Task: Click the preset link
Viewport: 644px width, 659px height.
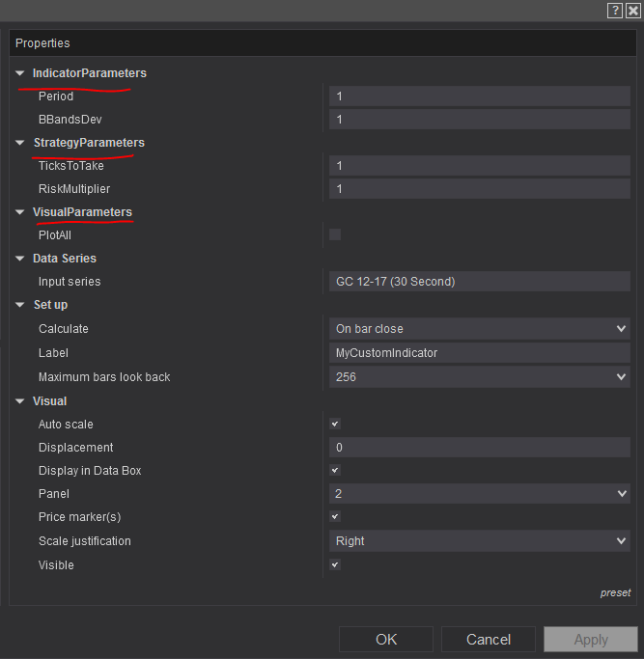Action: coord(615,592)
